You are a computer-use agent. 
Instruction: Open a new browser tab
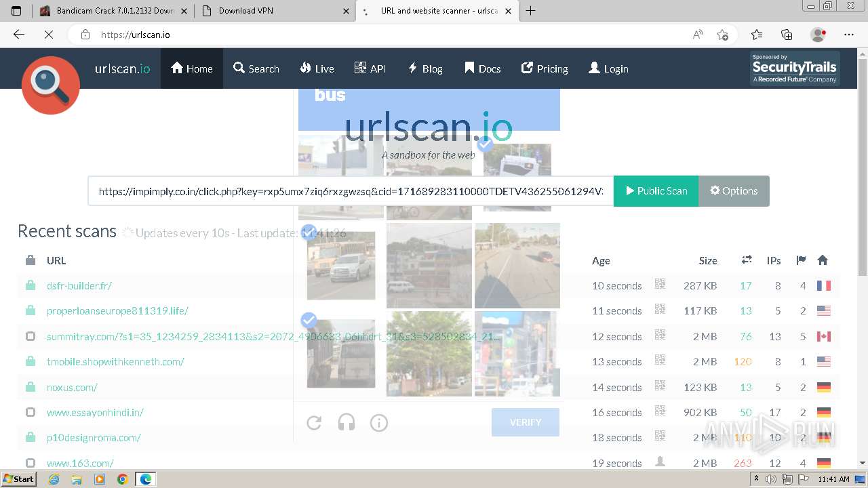(x=530, y=11)
